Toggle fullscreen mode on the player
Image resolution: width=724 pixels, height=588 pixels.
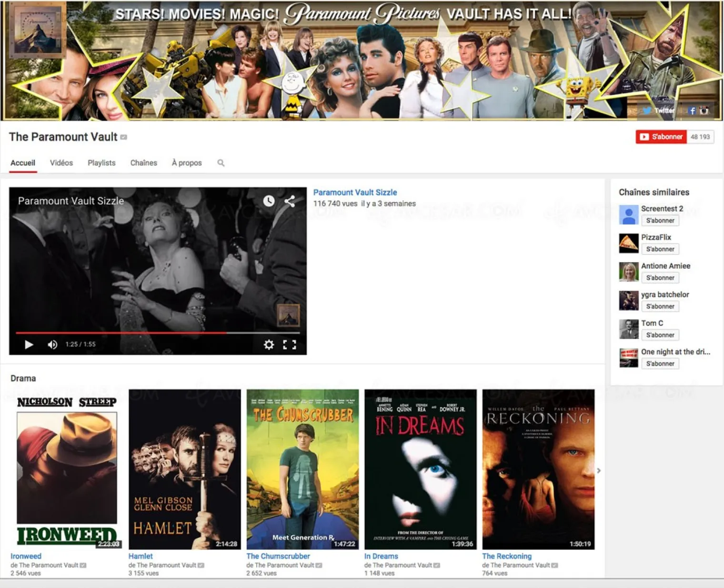291,344
